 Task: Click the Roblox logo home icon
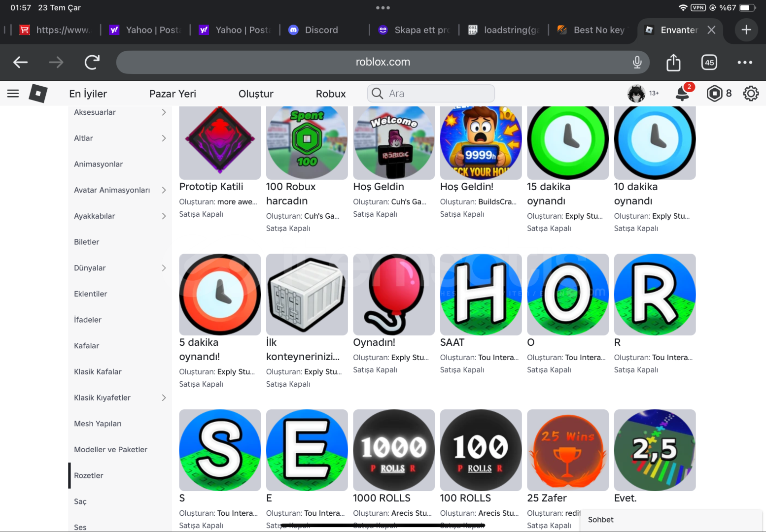pos(38,93)
